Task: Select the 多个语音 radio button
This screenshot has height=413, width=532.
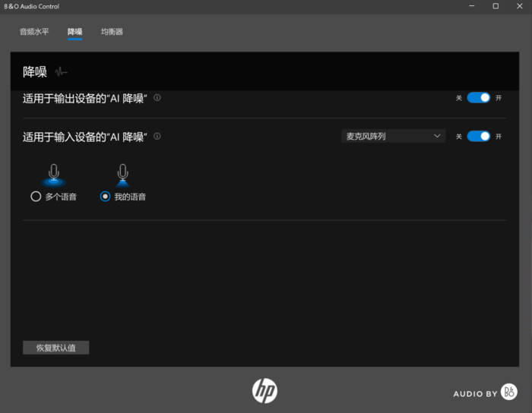Action: pos(36,197)
